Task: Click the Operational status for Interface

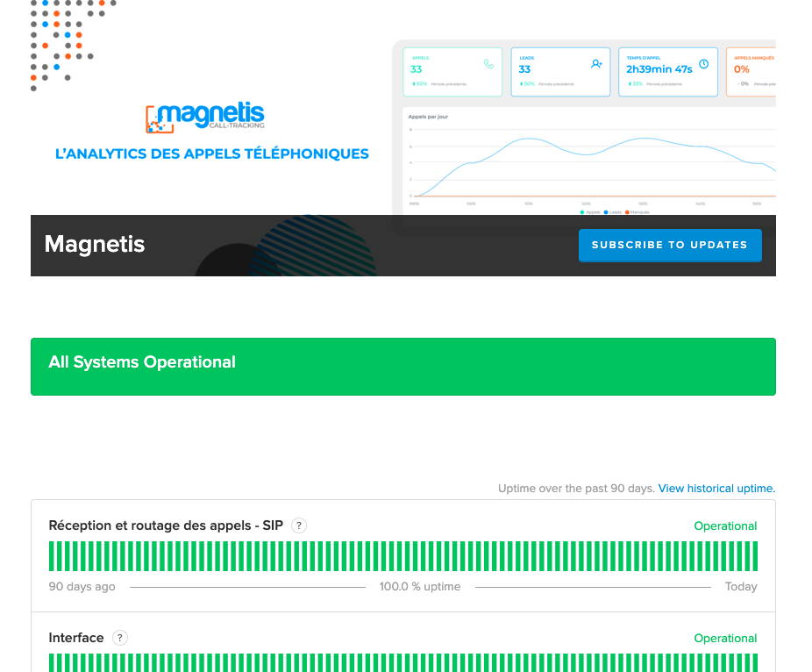Action: point(725,639)
